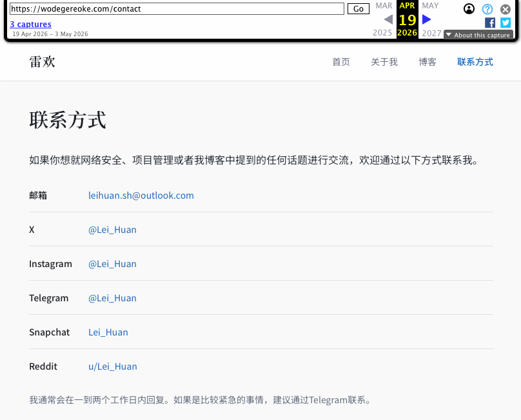This screenshot has width=521, height=420.
Task: Click the intro paragraph starting 如果你想就网络安全
Action: (254, 160)
